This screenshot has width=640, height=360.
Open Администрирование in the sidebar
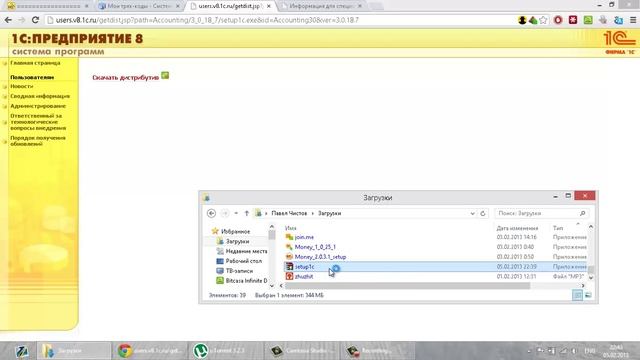coord(38,106)
